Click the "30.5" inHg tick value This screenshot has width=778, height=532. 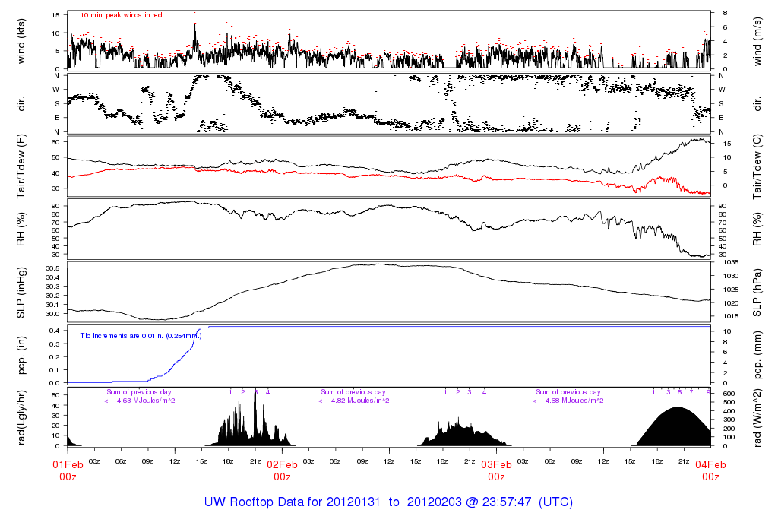point(52,268)
